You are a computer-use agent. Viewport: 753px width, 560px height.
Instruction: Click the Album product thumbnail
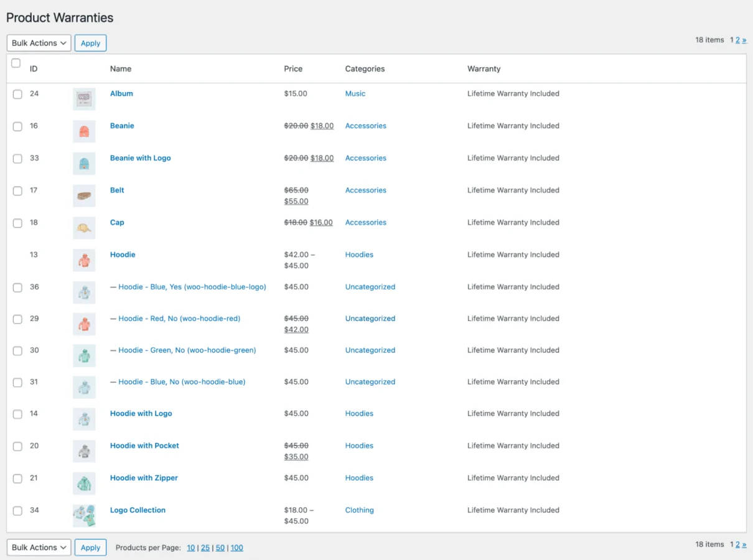[84, 99]
